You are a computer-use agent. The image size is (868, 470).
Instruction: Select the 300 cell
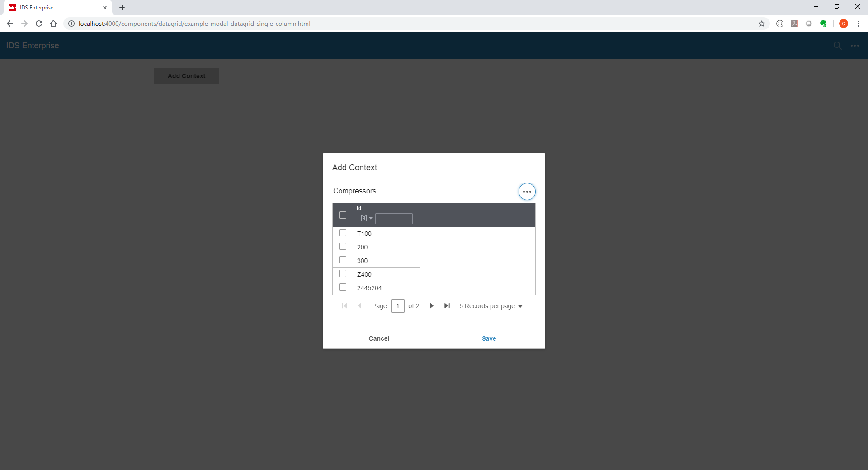386,261
